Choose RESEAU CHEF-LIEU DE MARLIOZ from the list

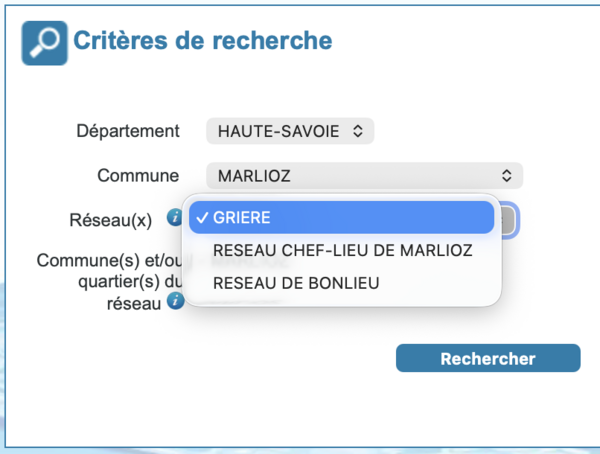point(342,250)
